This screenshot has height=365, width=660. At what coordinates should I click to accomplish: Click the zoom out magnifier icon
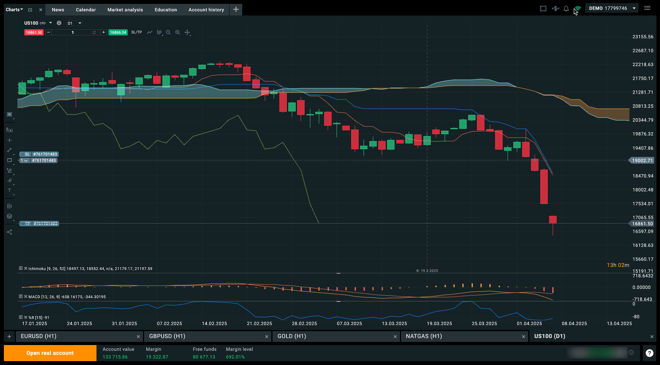[x=168, y=32]
